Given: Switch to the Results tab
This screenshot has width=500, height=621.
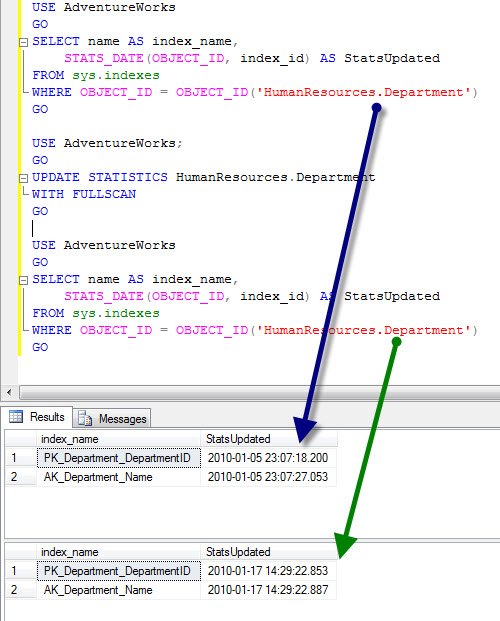Looking at the screenshot, I should (x=37, y=417).
